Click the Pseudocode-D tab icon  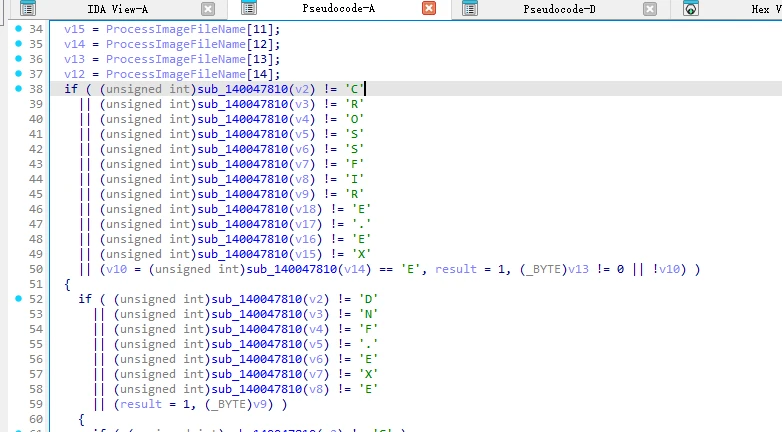(469, 8)
